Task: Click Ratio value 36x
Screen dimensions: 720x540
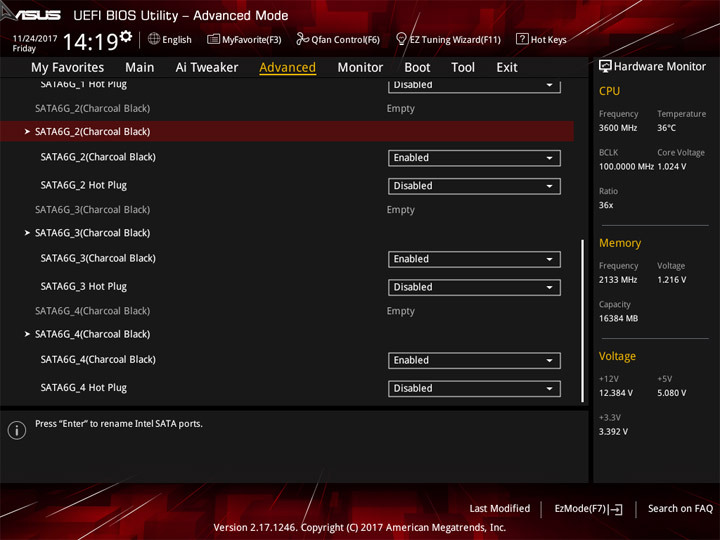Action: click(606, 205)
